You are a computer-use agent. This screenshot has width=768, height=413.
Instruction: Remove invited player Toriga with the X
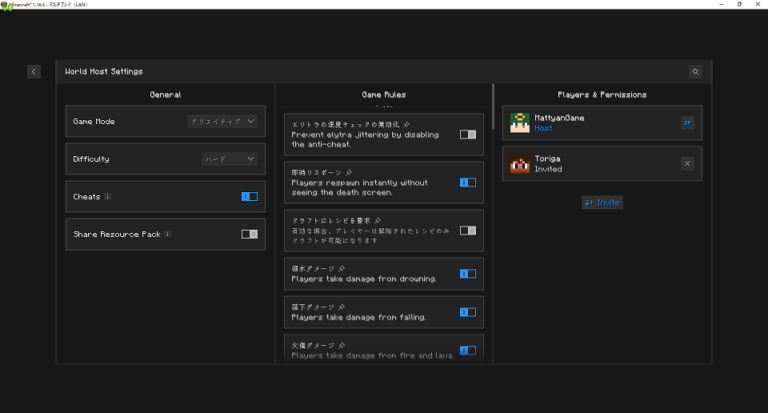point(687,164)
